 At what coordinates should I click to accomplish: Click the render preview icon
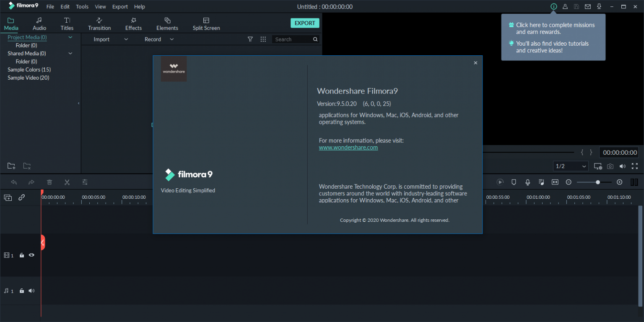click(500, 182)
